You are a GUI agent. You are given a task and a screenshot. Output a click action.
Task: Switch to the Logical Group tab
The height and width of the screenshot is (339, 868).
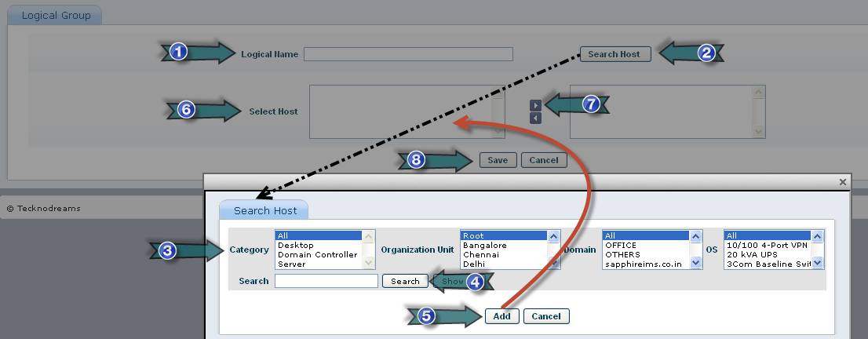click(56, 16)
